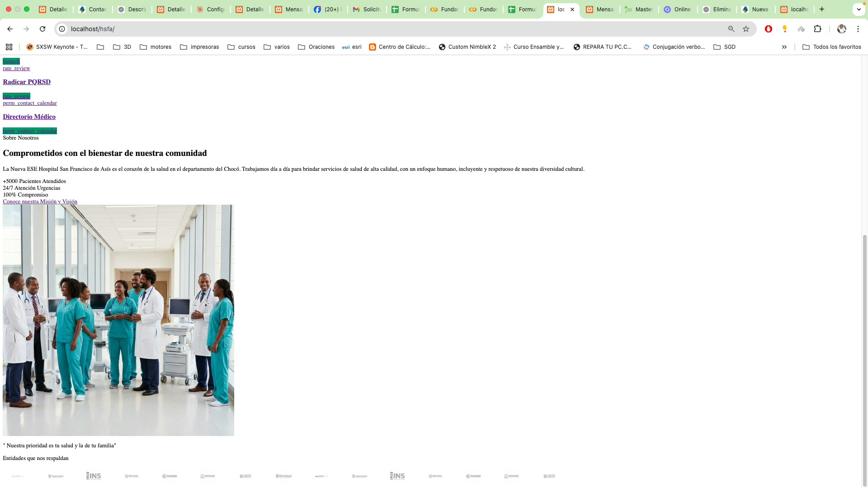Switch to the Nueva tab
The image size is (868, 488).
755,9
